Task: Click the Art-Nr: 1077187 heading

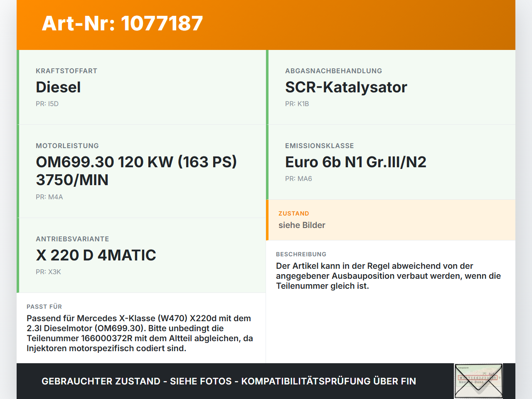Action: (122, 23)
